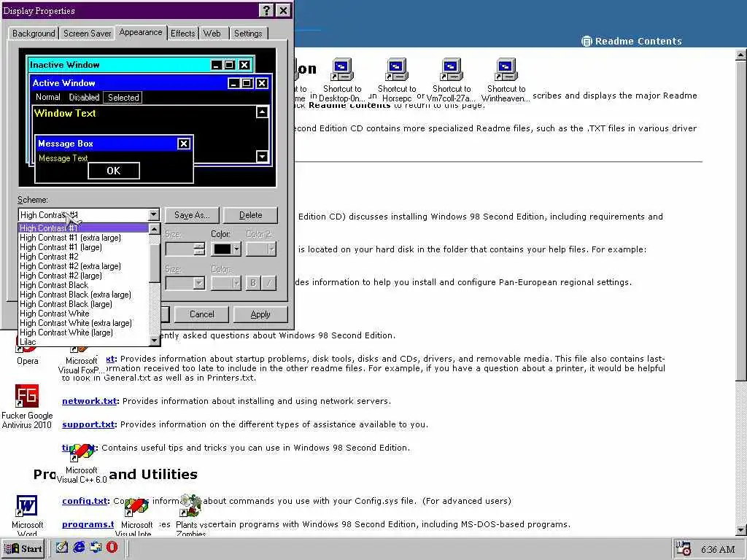This screenshot has width=747, height=560.
Task: Switch to the Screen Saver tab
Action: point(88,34)
